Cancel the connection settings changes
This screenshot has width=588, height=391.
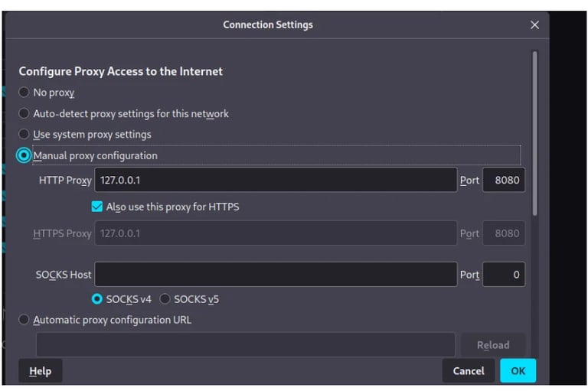coord(469,371)
